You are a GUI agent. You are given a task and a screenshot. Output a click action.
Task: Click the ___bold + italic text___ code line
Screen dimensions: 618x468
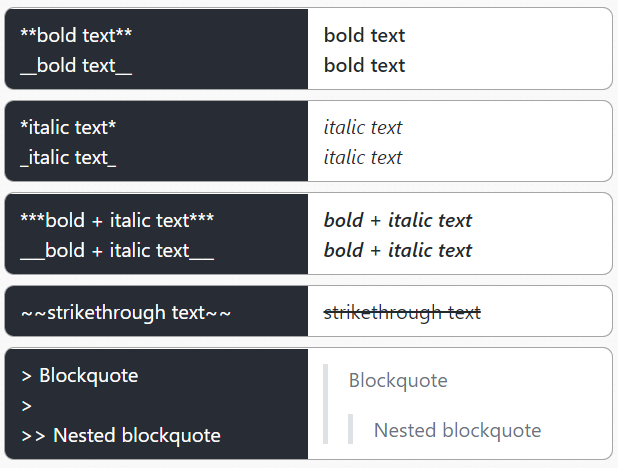(x=117, y=250)
